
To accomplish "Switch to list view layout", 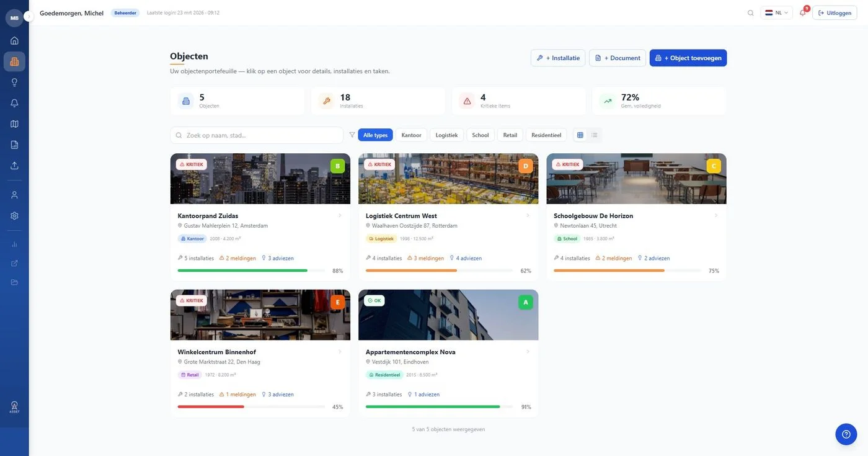I will (594, 135).
